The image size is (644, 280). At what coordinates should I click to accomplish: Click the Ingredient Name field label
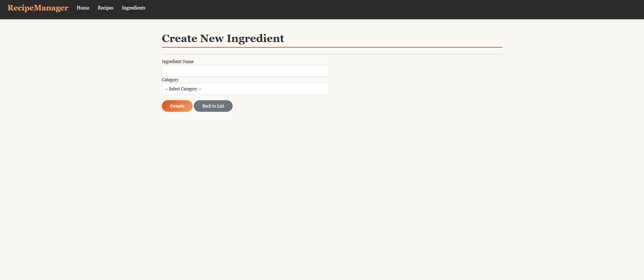178,62
